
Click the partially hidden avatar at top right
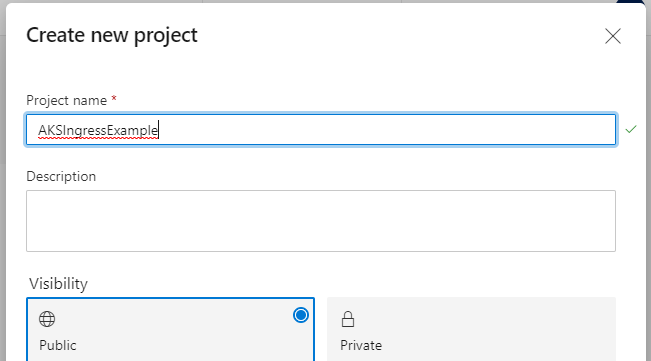tap(631, 1)
